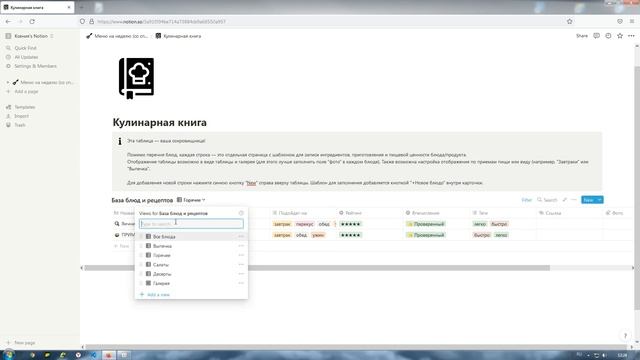Click Filter in database toolbar
640x360 pixels.
[527, 200]
